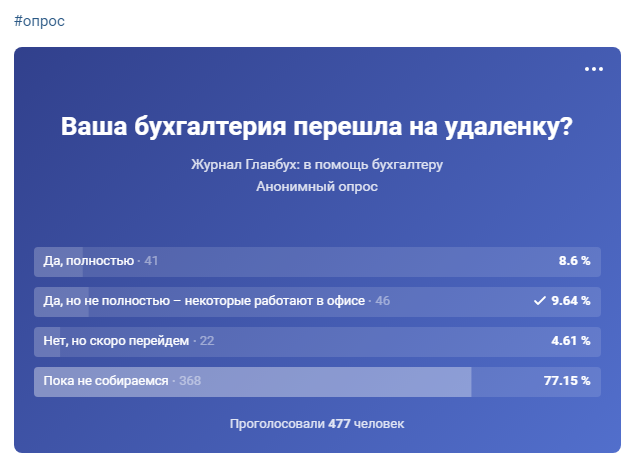Click the 9.64 % result value
Screen dimensions: 636x460
(x=572, y=301)
